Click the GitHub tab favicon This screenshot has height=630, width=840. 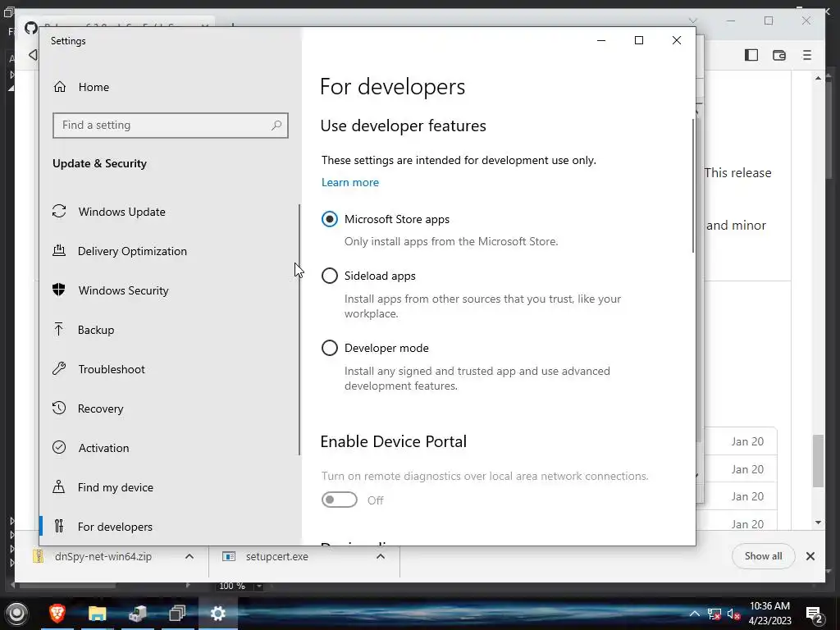pos(31,27)
